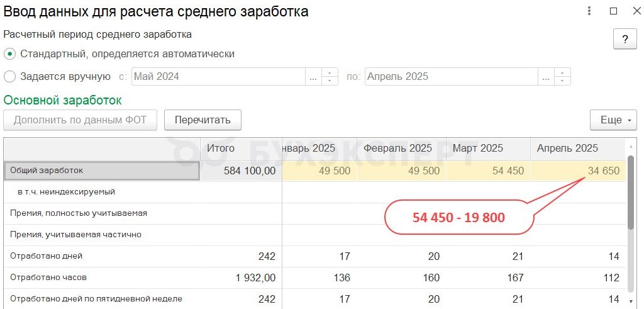Open the three-dot window options menu
This screenshot has height=309, width=644.
pos(589,11)
